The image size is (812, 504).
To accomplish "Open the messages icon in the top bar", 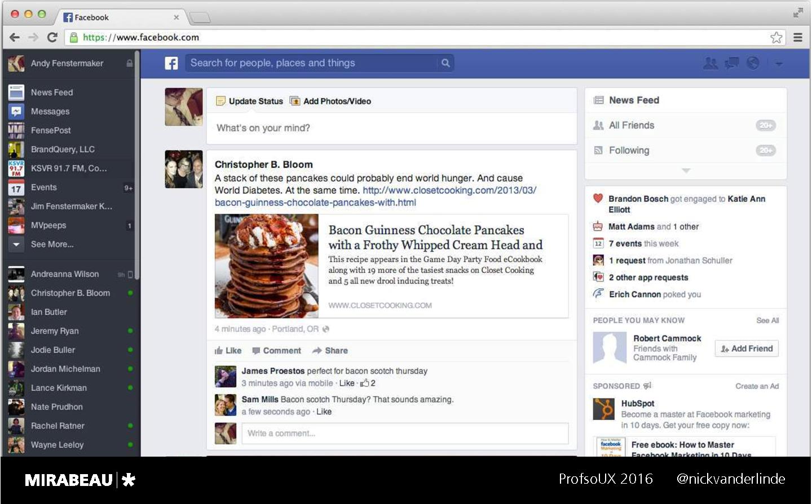I will pos(732,63).
